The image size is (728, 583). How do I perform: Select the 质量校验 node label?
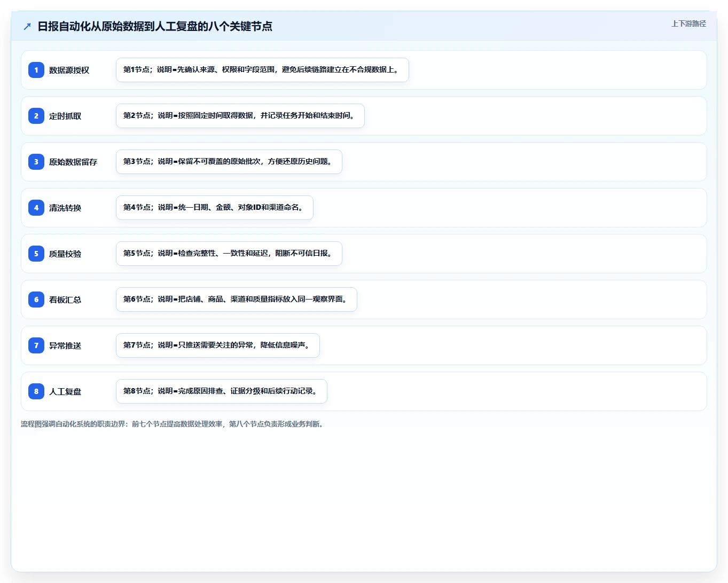[65, 254]
